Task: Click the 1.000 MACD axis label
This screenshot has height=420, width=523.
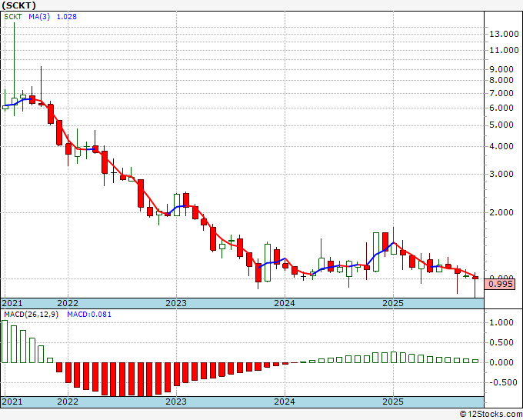Action: click(501, 323)
